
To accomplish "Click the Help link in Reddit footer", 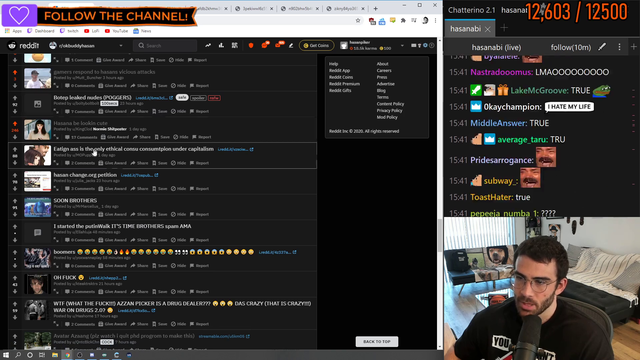I will (x=333, y=64).
